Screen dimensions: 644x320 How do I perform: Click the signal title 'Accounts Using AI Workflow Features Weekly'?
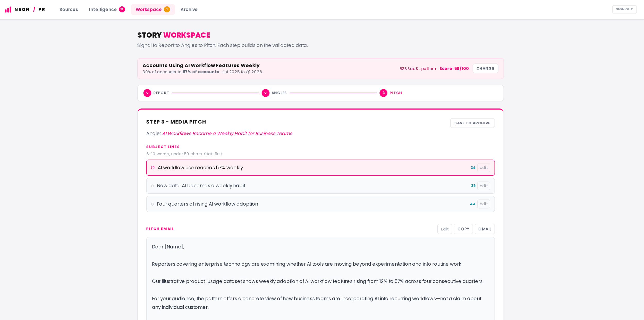(x=201, y=65)
